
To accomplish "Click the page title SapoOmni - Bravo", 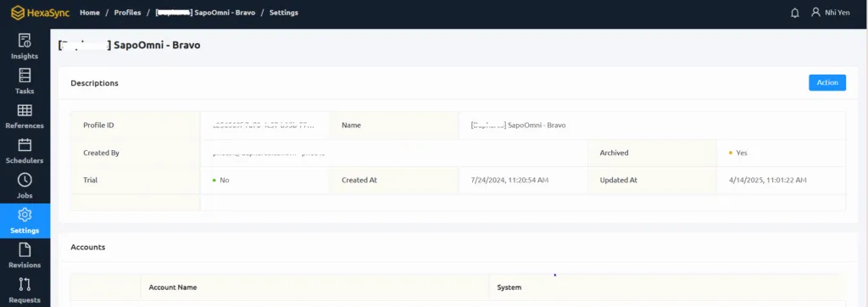I will pyautogui.click(x=129, y=46).
